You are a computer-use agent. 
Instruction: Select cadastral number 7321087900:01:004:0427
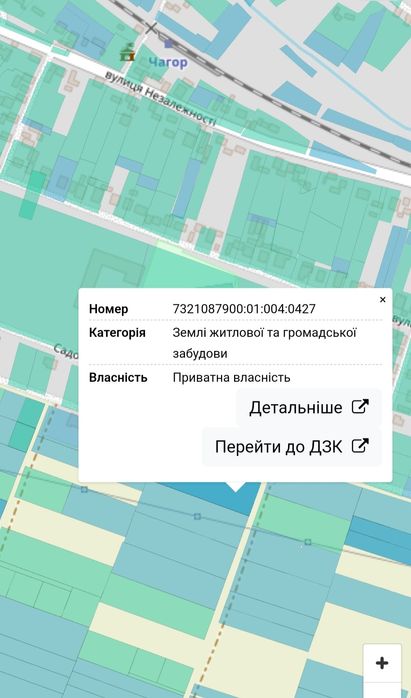[x=244, y=308]
